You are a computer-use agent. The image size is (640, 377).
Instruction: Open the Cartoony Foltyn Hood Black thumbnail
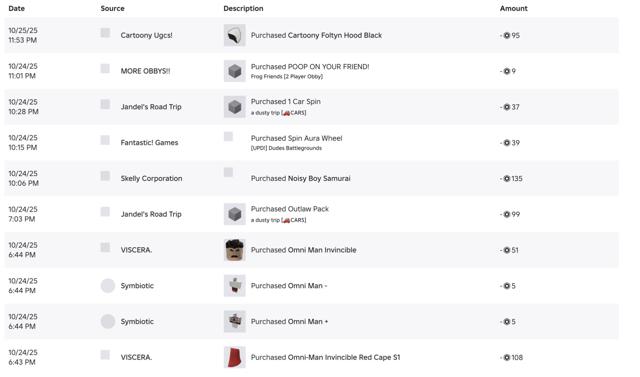point(235,35)
